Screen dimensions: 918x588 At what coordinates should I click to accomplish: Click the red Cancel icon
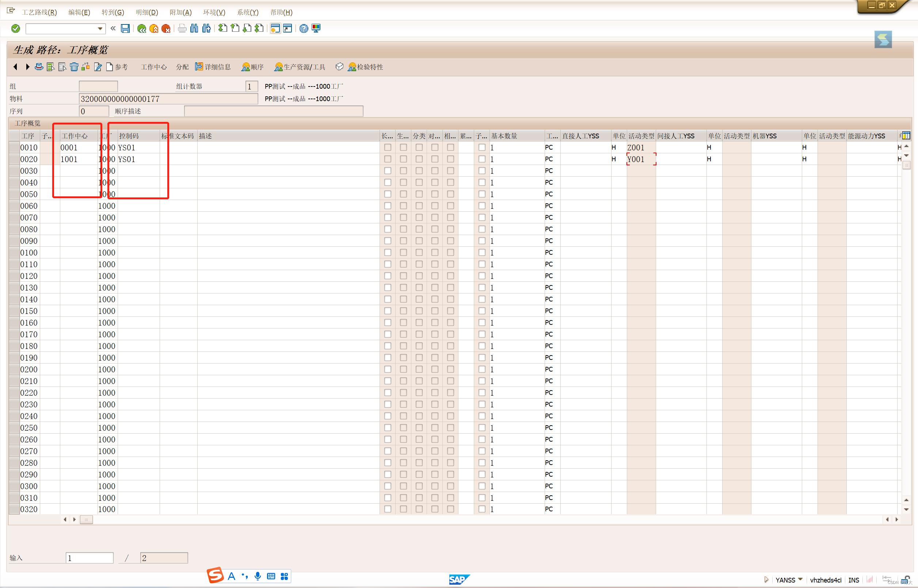click(166, 28)
